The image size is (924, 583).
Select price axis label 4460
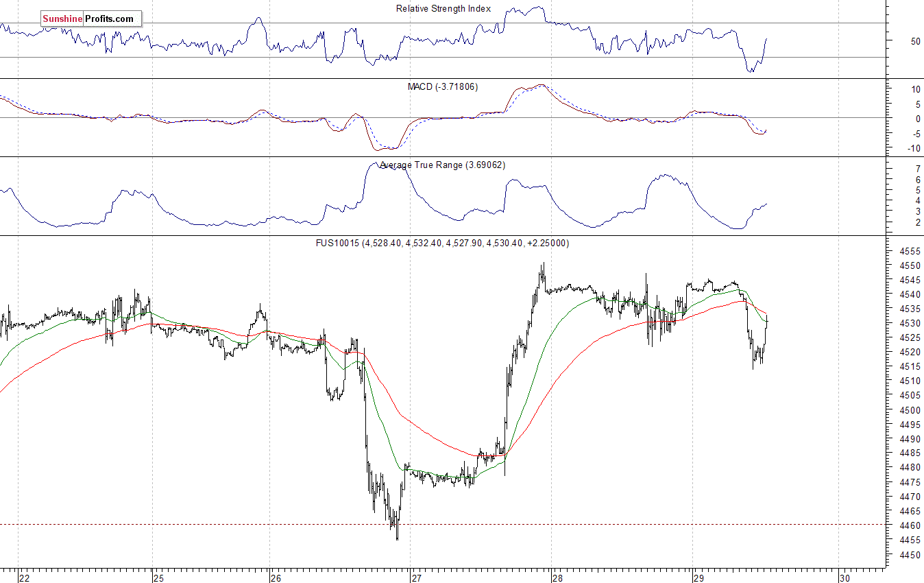pos(910,526)
